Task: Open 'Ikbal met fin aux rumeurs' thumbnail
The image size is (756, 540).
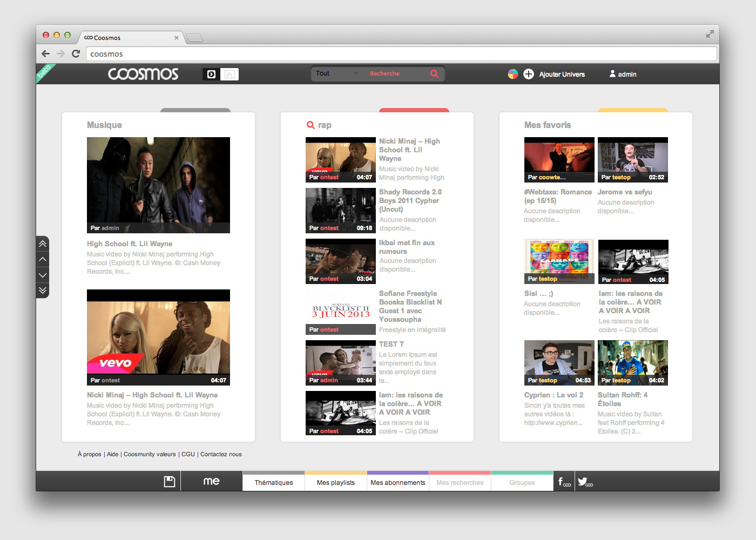Action: pyautogui.click(x=341, y=261)
